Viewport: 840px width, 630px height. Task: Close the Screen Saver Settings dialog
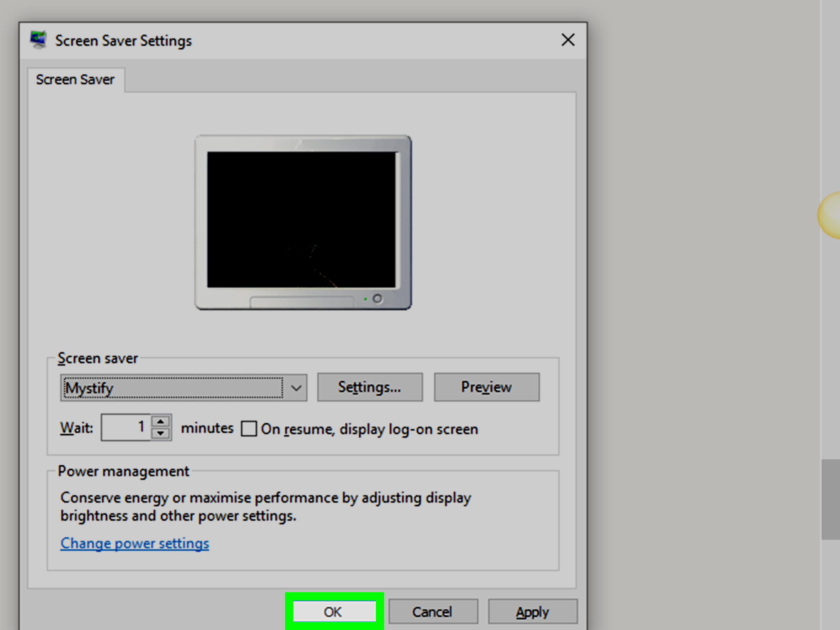coord(568,40)
